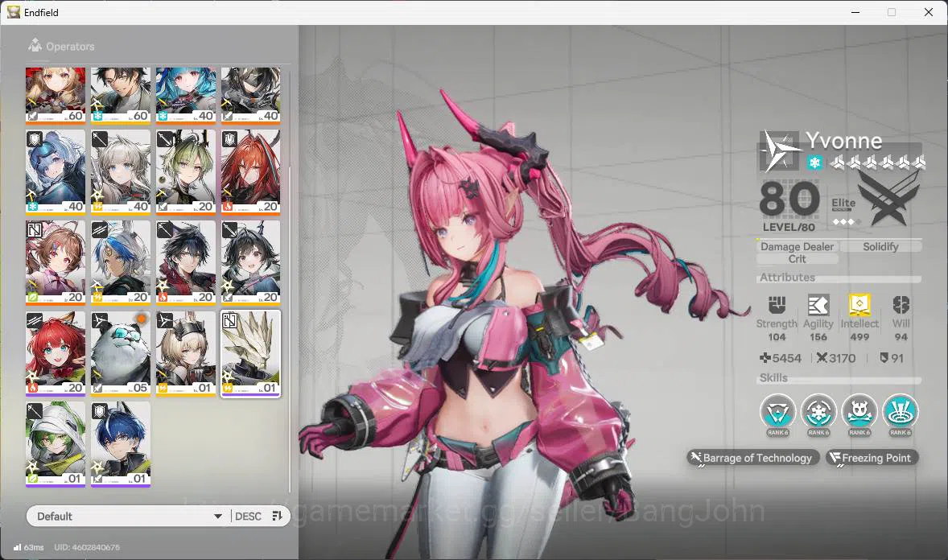The image size is (948, 560).
Task: Click the level 80 display
Action: tap(789, 206)
